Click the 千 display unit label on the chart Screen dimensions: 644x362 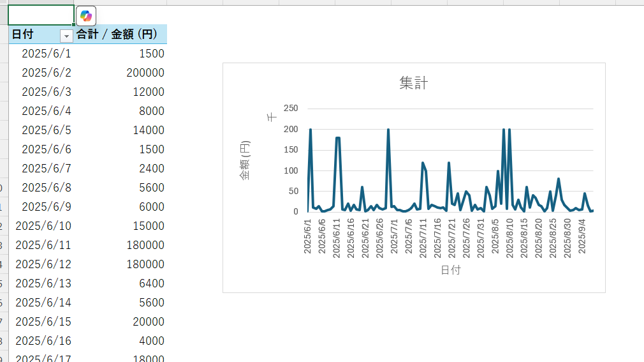272,116
